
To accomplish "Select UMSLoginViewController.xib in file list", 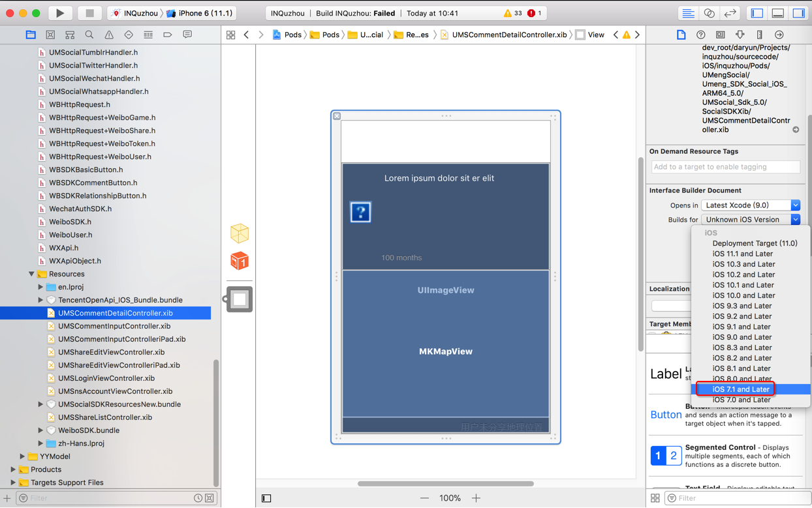I will coord(106,378).
